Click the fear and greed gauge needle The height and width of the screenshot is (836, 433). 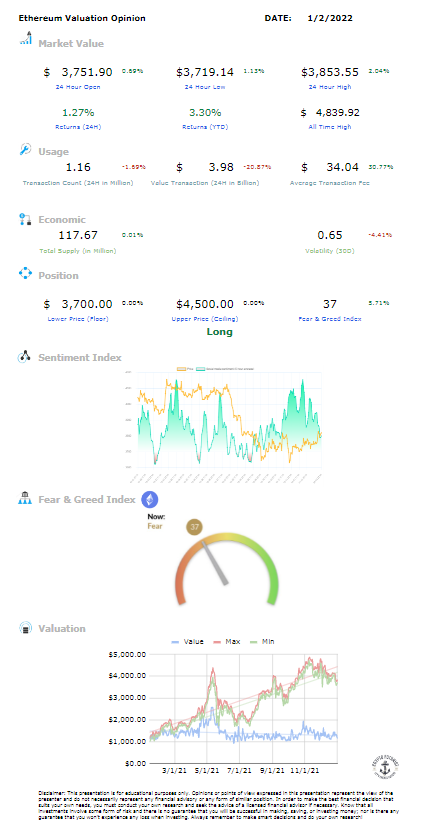215,563
